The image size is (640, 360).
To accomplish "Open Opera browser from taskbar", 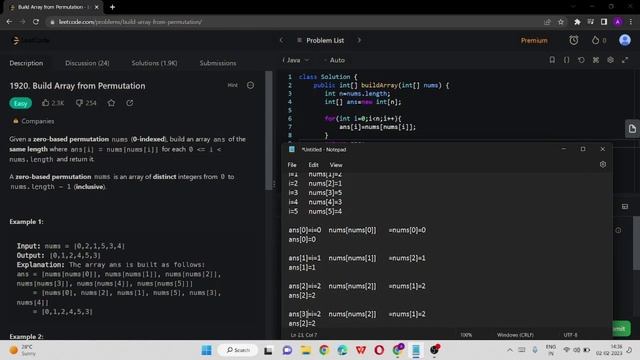I will click(x=379, y=350).
